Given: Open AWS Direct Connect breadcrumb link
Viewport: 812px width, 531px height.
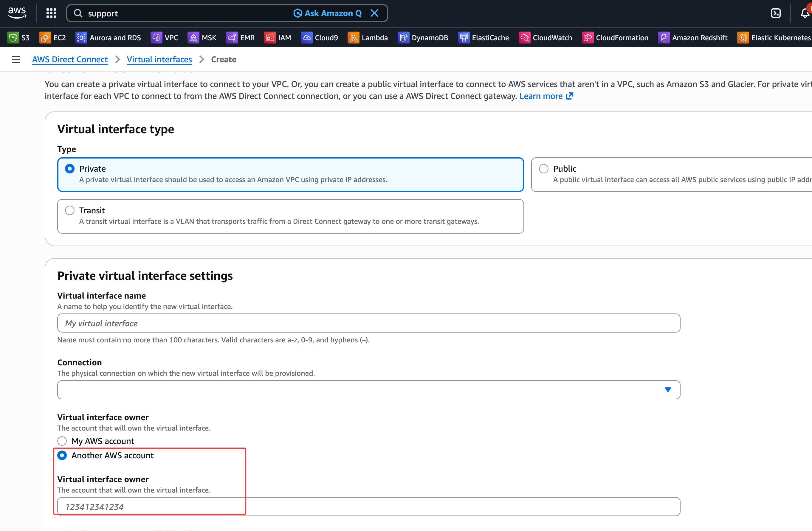Looking at the screenshot, I should [69, 59].
